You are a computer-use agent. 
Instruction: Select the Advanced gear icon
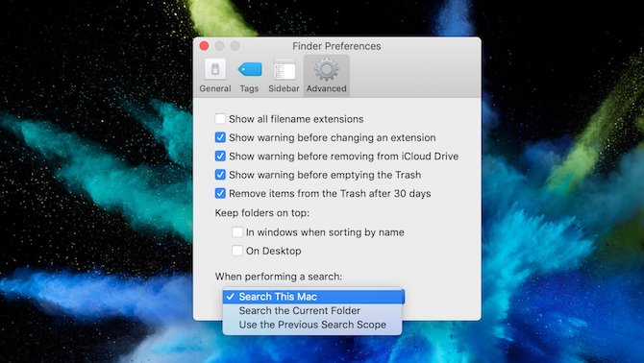(x=327, y=69)
